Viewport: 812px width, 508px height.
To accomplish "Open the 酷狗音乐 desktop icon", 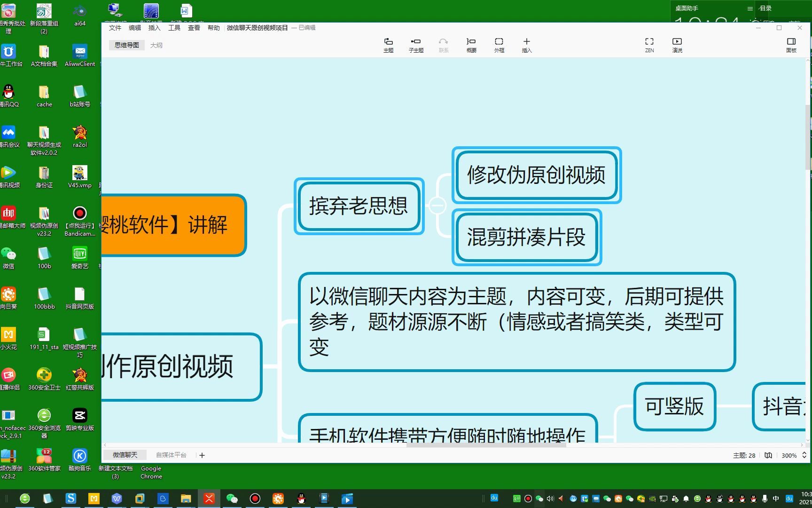I will point(80,460).
